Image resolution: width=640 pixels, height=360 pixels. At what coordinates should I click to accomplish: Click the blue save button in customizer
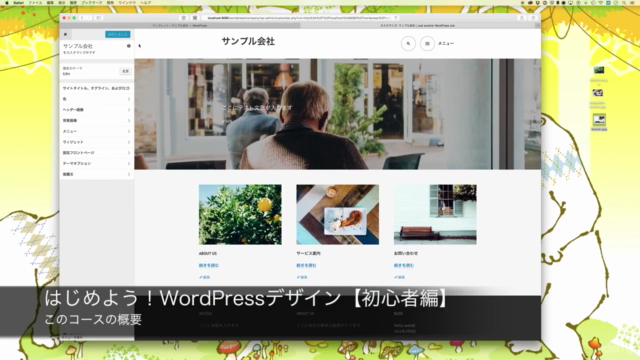tap(118, 34)
